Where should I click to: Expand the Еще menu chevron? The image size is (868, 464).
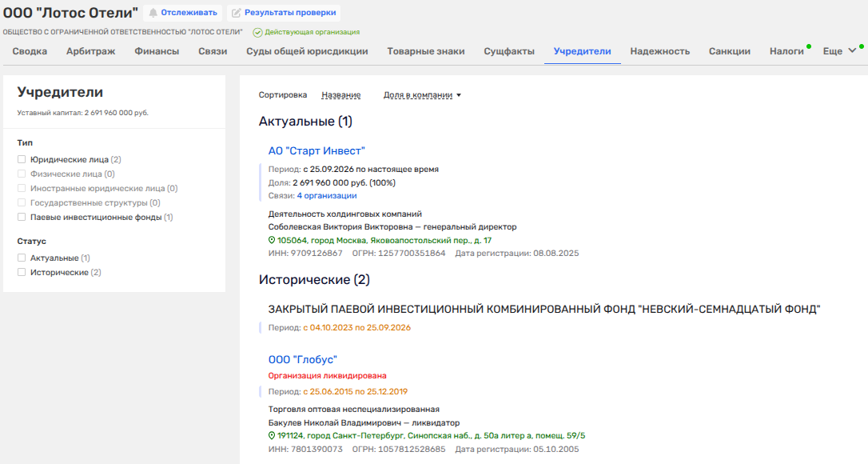853,50
